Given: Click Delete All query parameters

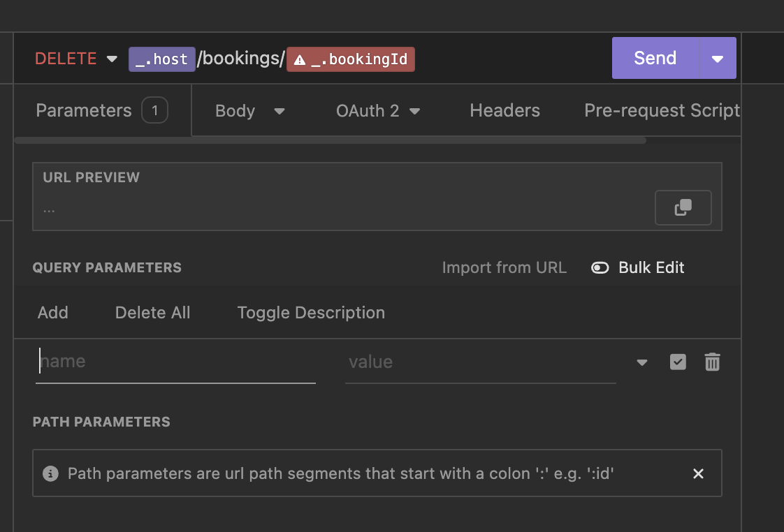Looking at the screenshot, I should pos(152,312).
